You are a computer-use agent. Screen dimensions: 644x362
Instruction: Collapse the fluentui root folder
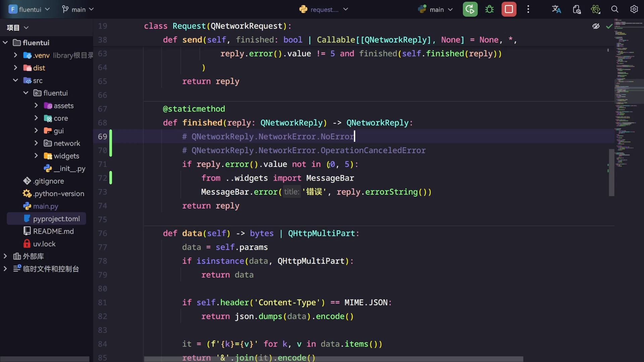[x=5, y=43]
